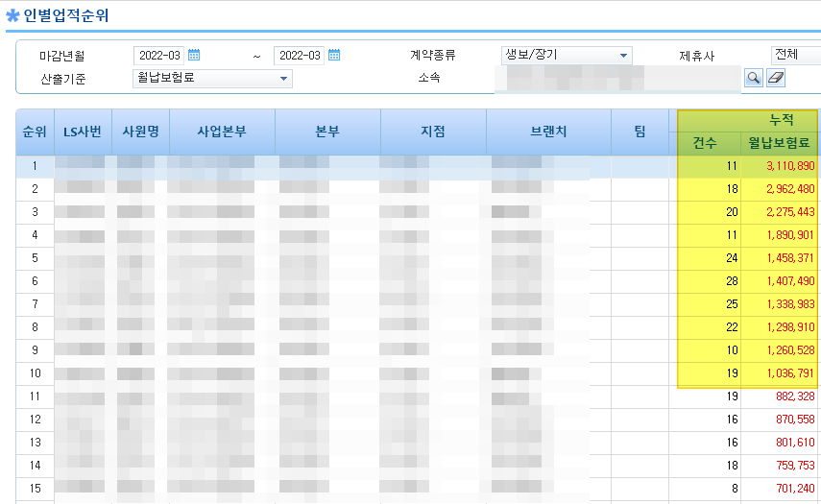Open the 제휴사 dropdown showing 전체
The height and width of the screenshot is (504, 821).
point(795,55)
